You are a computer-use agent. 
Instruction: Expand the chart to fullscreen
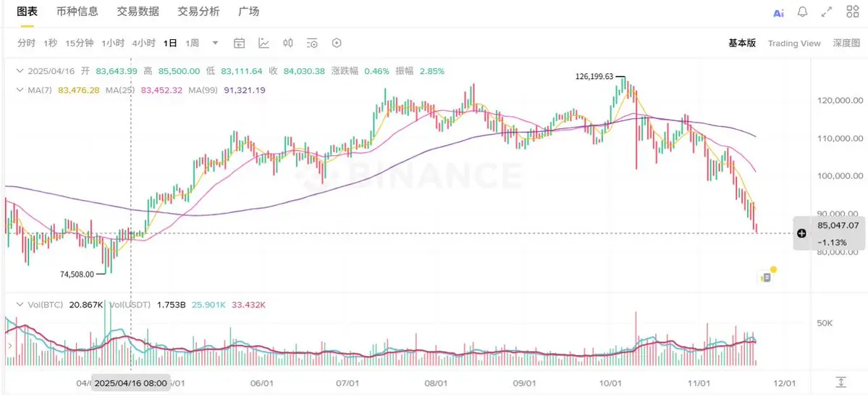827,12
